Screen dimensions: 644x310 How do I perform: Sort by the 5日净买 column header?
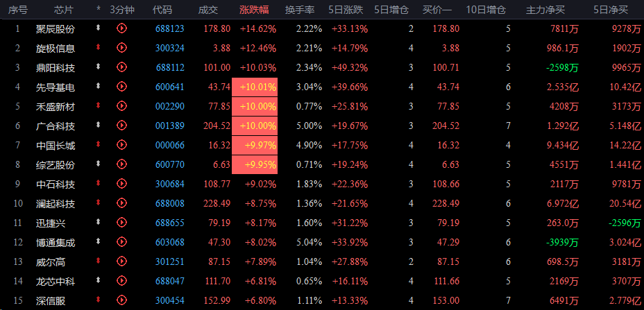(611, 10)
